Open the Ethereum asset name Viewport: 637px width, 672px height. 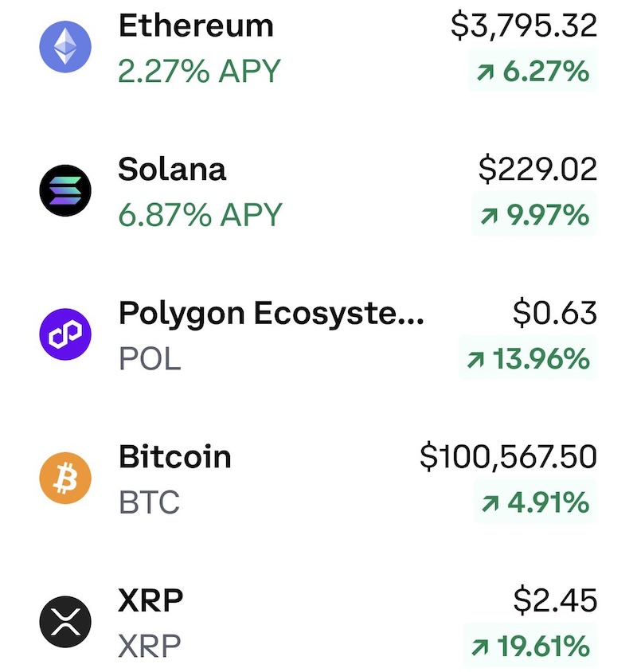[x=196, y=26]
